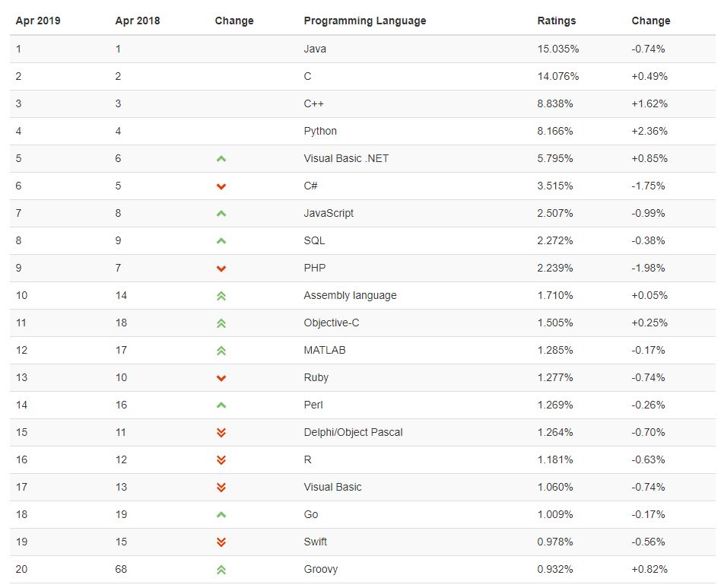
Task: Click the red down arrow for Ruby
Action: pyautogui.click(x=221, y=378)
